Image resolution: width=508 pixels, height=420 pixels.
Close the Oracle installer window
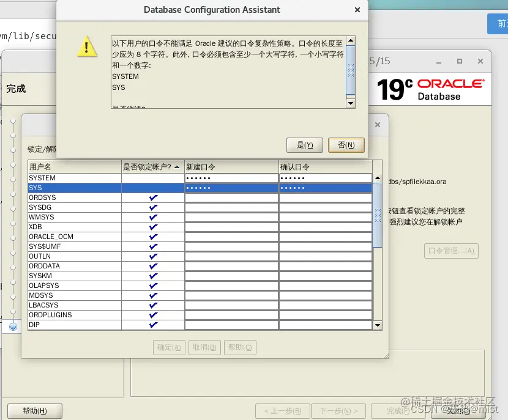pos(480,61)
